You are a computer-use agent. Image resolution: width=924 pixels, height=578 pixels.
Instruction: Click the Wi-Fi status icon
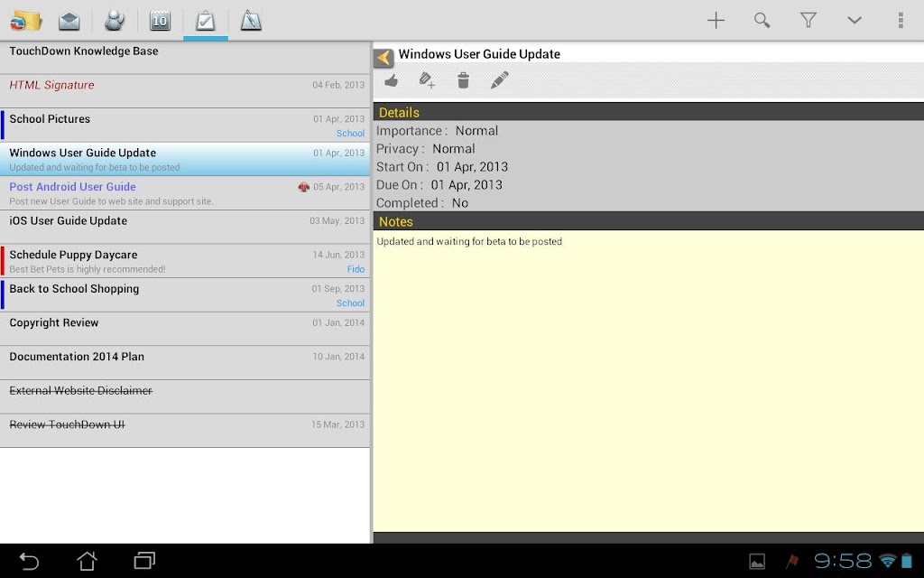click(x=887, y=561)
